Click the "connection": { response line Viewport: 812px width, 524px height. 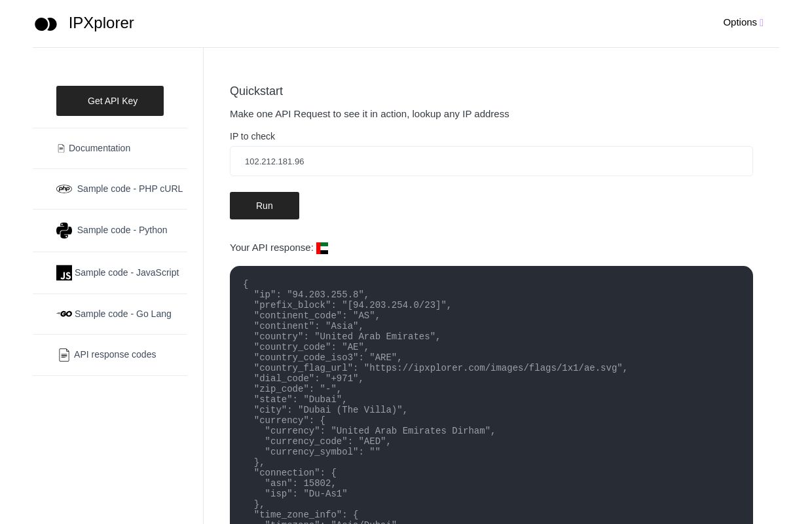click(x=295, y=473)
